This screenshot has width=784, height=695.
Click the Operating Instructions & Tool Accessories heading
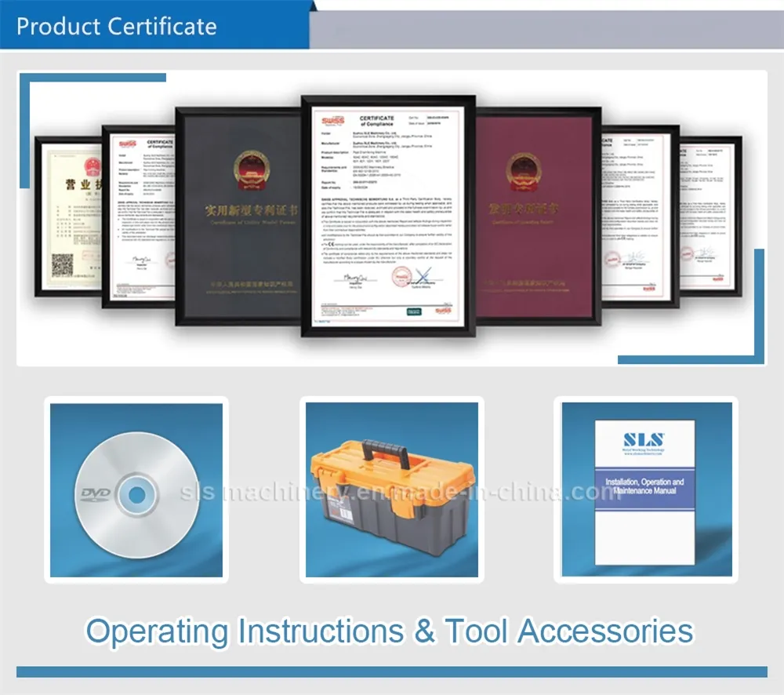389,631
